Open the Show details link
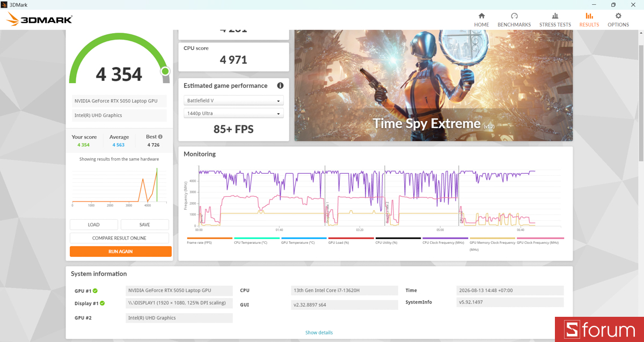Screen dimensions: 644x342 pyautogui.click(x=319, y=332)
